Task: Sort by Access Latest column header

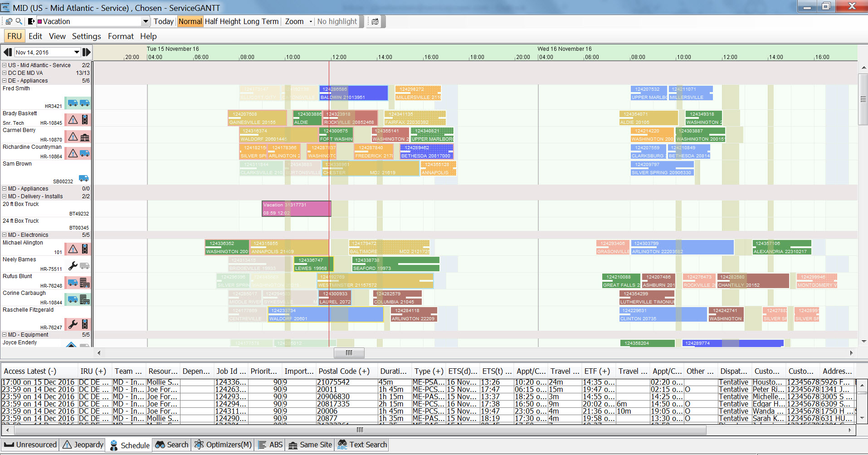Action: coord(39,371)
